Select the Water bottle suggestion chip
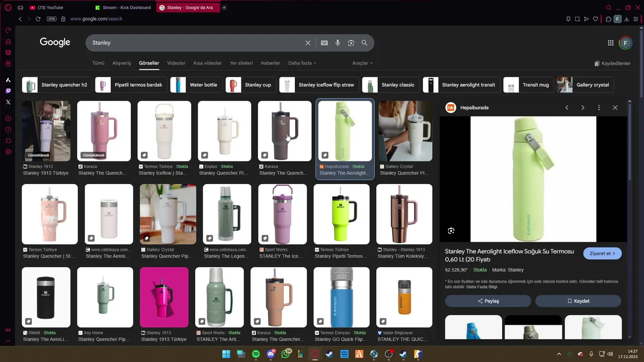 click(x=196, y=85)
